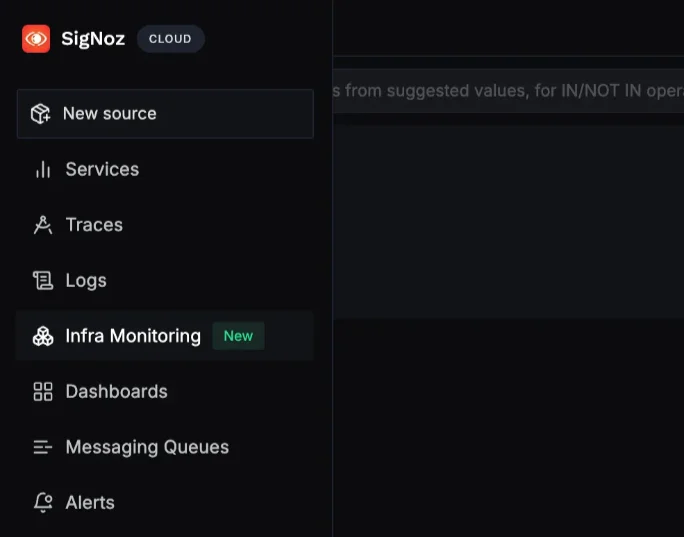Click the SigNoz brand name text
Viewport: 684px width, 537px height.
tap(93, 39)
